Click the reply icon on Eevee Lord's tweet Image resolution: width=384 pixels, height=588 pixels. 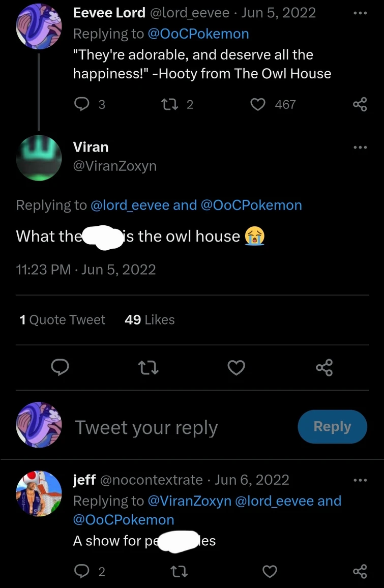coord(81,104)
